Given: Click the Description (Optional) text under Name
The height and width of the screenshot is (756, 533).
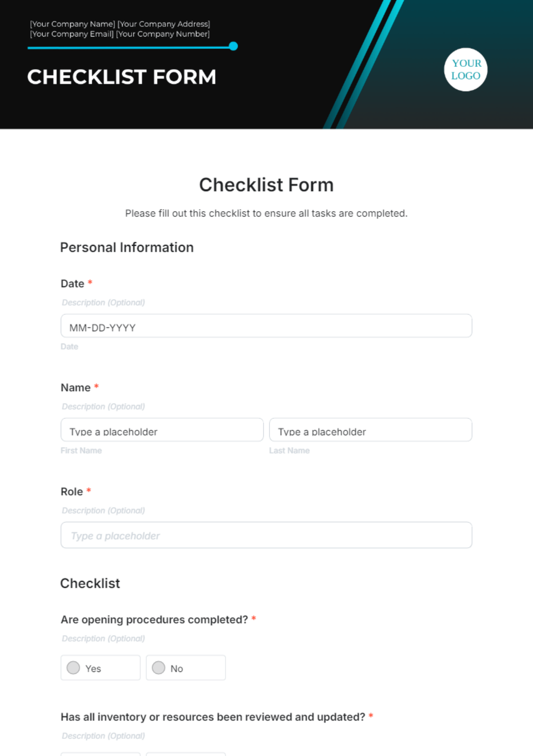Looking at the screenshot, I should pyautogui.click(x=103, y=406).
